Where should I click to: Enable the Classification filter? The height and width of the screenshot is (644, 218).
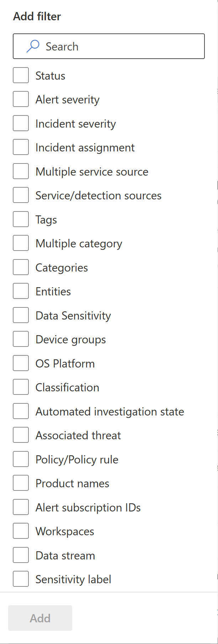point(21,387)
